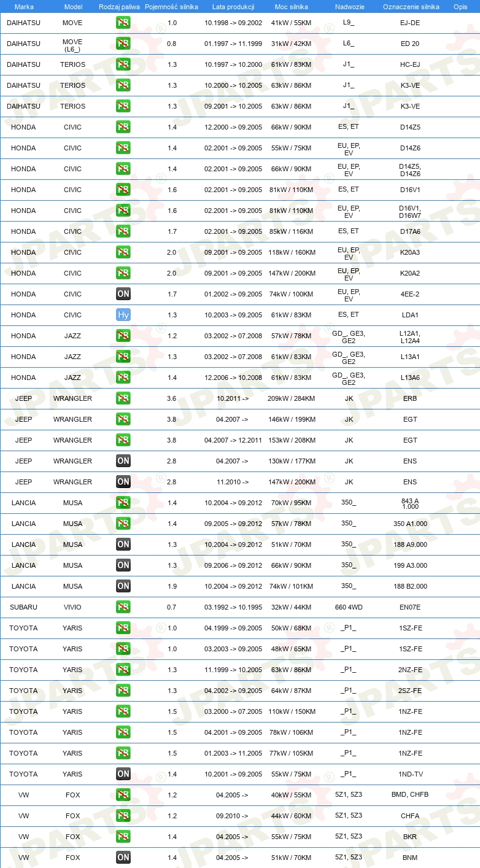Click the 03.1992 -> 10.1995 date cell
Image resolution: width=480 pixels, height=868 pixels.
(x=233, y=607)
